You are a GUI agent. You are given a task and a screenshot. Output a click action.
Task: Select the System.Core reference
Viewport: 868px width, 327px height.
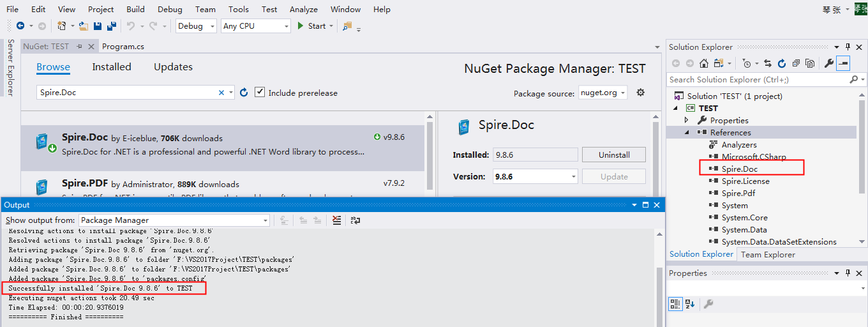click(744, 217)
